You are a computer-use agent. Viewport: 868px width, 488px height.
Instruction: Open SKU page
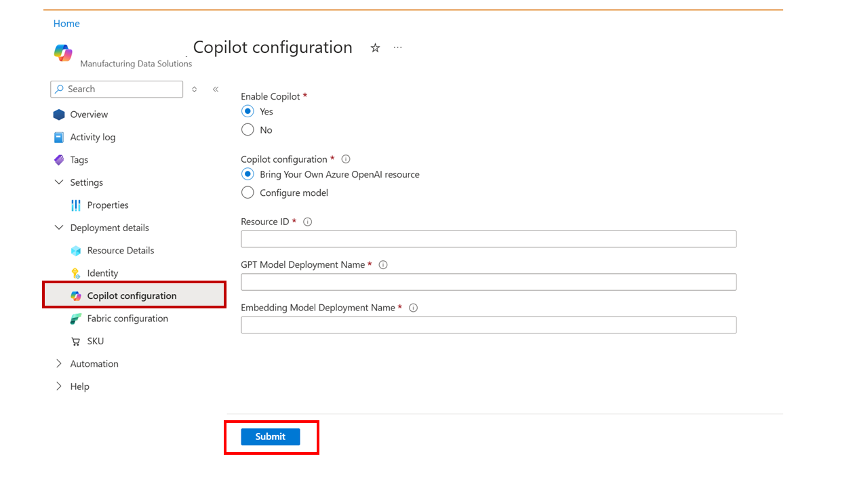point(96,342)
